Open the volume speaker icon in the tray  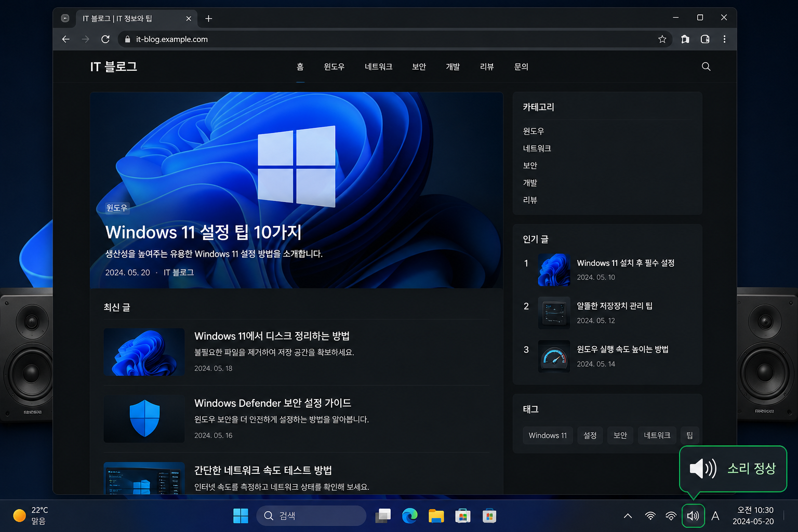[x=693, y=516]
